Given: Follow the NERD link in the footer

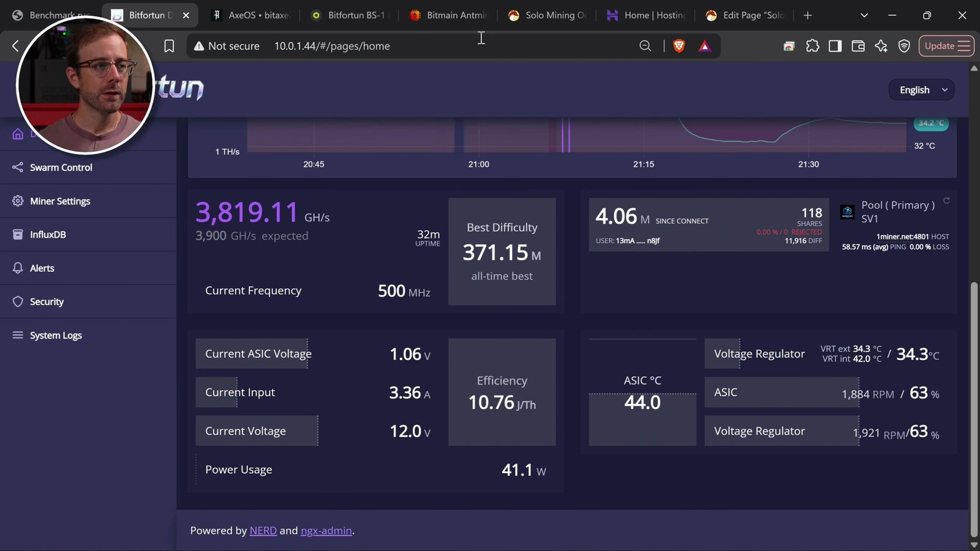Looking at the screenshot, I should click(x=263, y=531).
